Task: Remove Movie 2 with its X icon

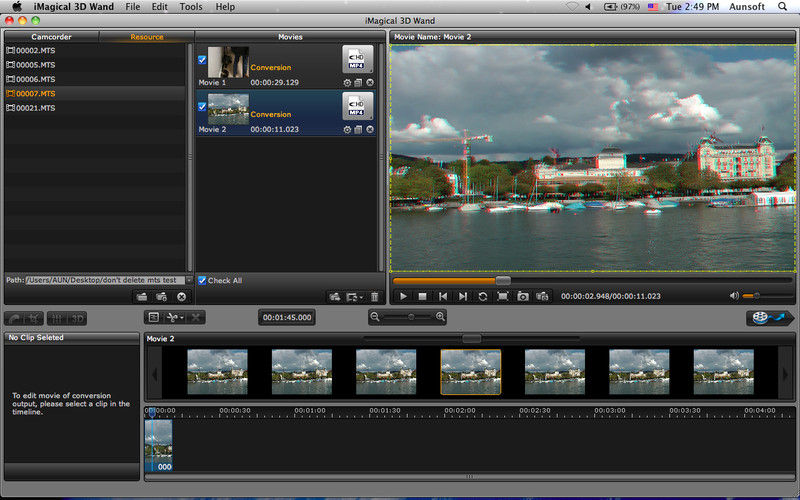Action: point(370,130)
